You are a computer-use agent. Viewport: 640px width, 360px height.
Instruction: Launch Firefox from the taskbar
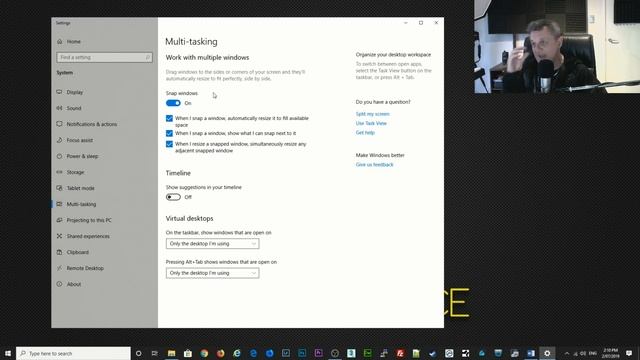pos(220,353)
